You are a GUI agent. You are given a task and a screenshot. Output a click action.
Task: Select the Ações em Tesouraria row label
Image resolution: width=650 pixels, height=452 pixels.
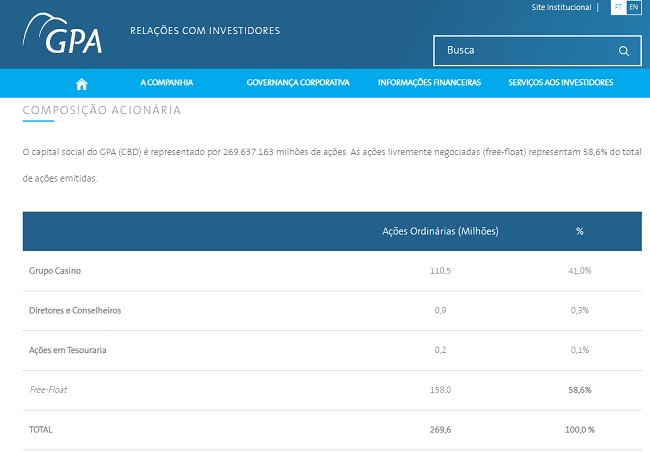point(68,350)
